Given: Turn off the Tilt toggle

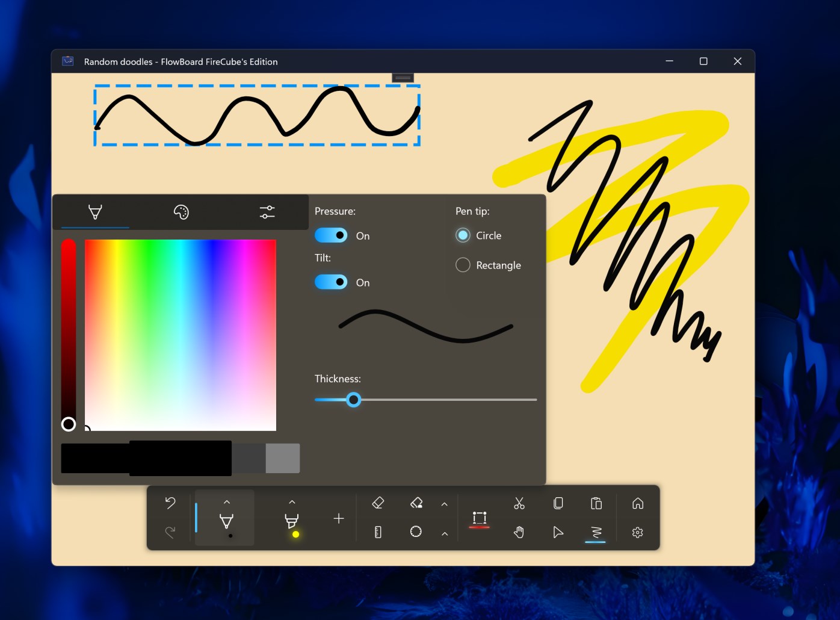Looking at the screenshot, I should (x=331, y=282).
